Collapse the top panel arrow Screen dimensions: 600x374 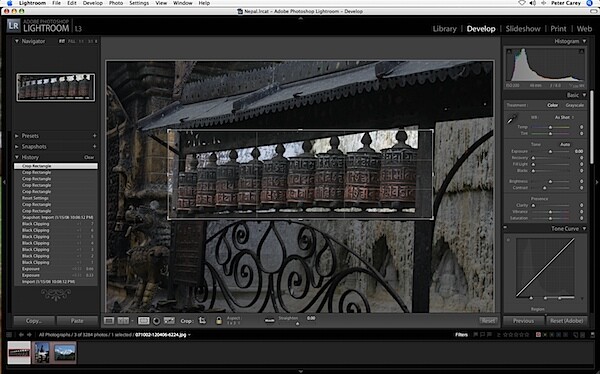pyautogui.click(x=300, y=18)
